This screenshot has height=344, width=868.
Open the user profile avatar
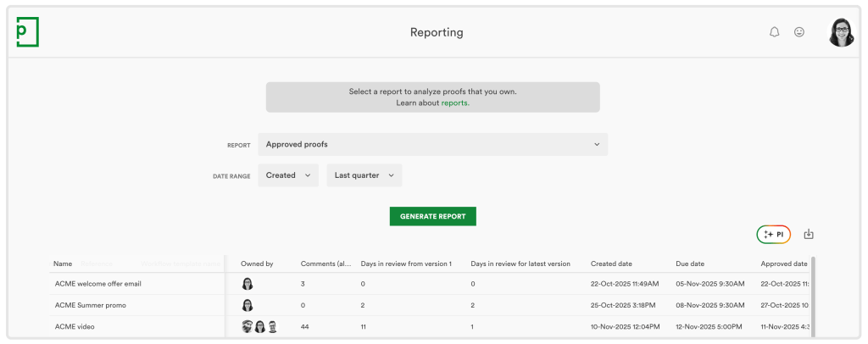coord(841,32)
